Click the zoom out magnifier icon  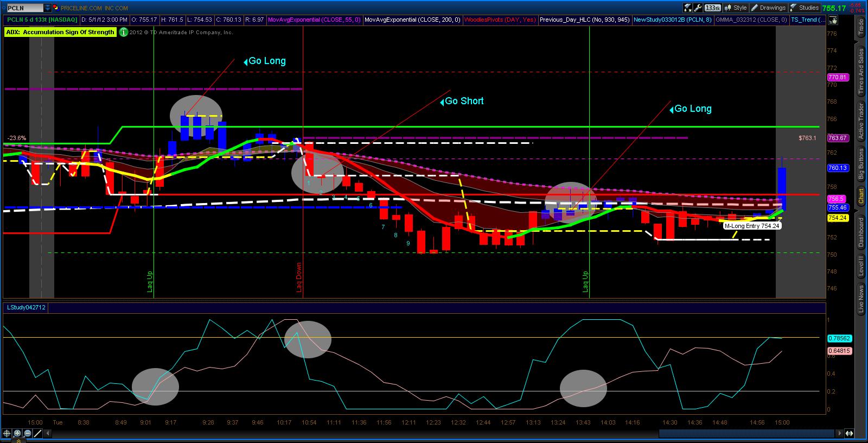tap(28, 433)
